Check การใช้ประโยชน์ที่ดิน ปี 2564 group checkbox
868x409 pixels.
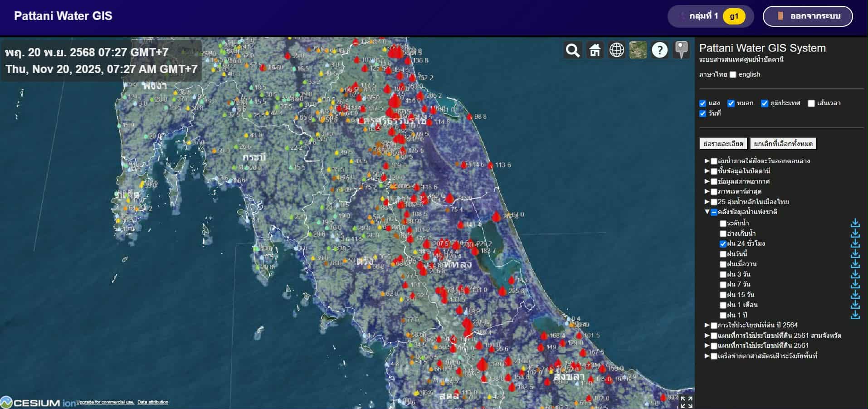(714, 325)
